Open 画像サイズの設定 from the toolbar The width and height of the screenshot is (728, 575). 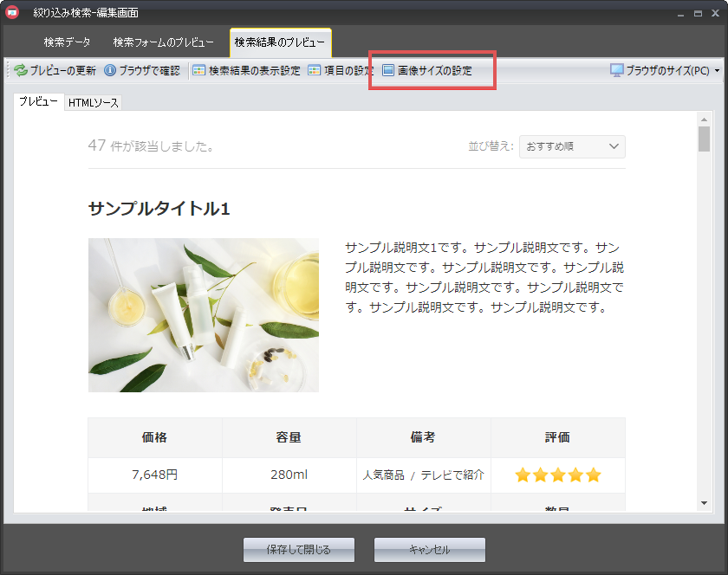click(x=427, y=71)
